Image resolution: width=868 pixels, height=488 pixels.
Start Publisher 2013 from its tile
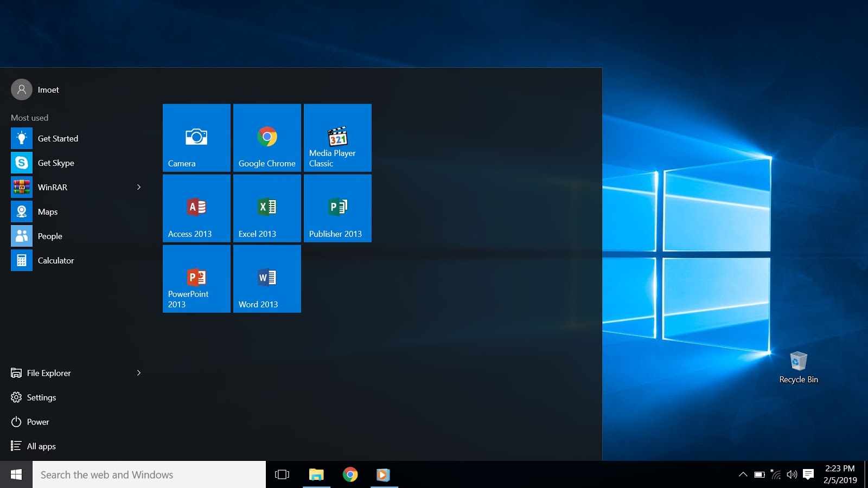337,208
